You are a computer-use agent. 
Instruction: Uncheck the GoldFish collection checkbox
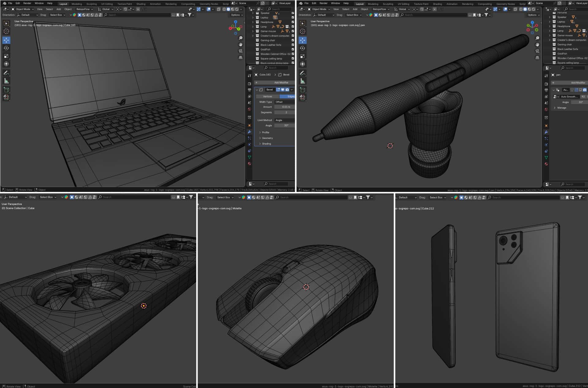coord(293,49)
